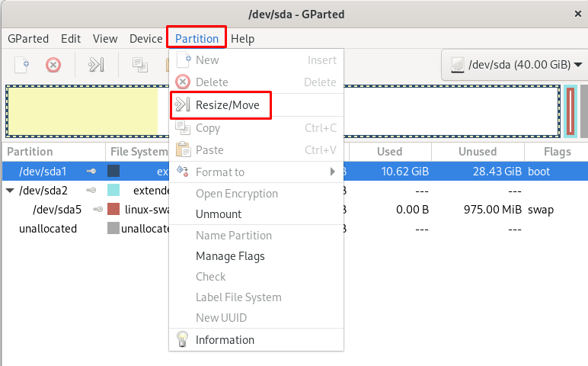
Task: Select the unallocated space row
Action: pyautogui.click(x=295, y=229)
